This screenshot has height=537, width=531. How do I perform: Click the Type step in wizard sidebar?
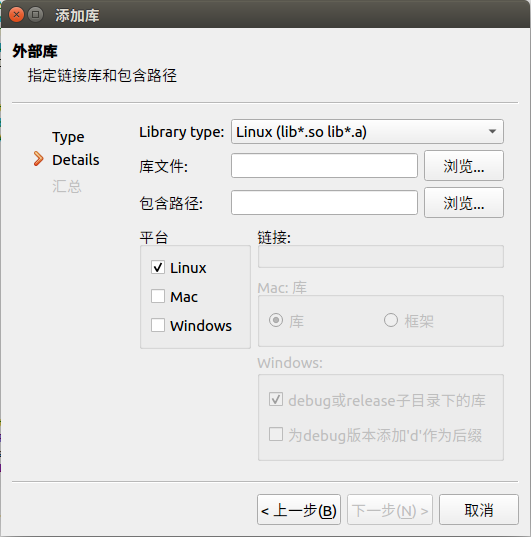point(68,137)
